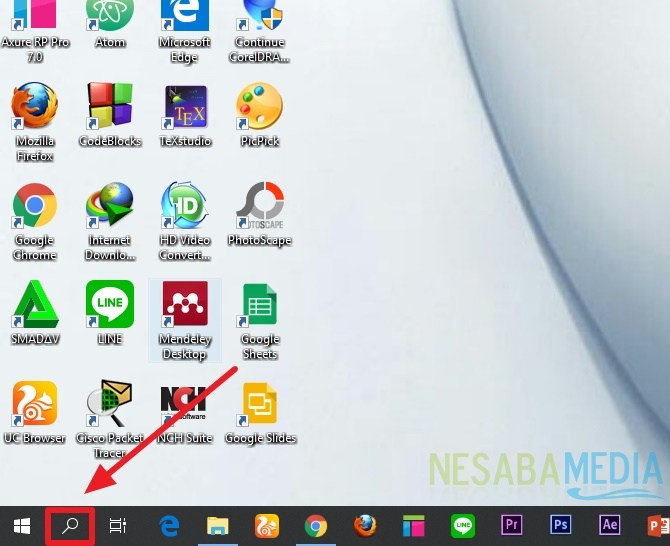Select the Continue CorelDRAW desktop shortcut
Image resolution: width=670 pixels, height=546 pixels.
click(259, 30)
